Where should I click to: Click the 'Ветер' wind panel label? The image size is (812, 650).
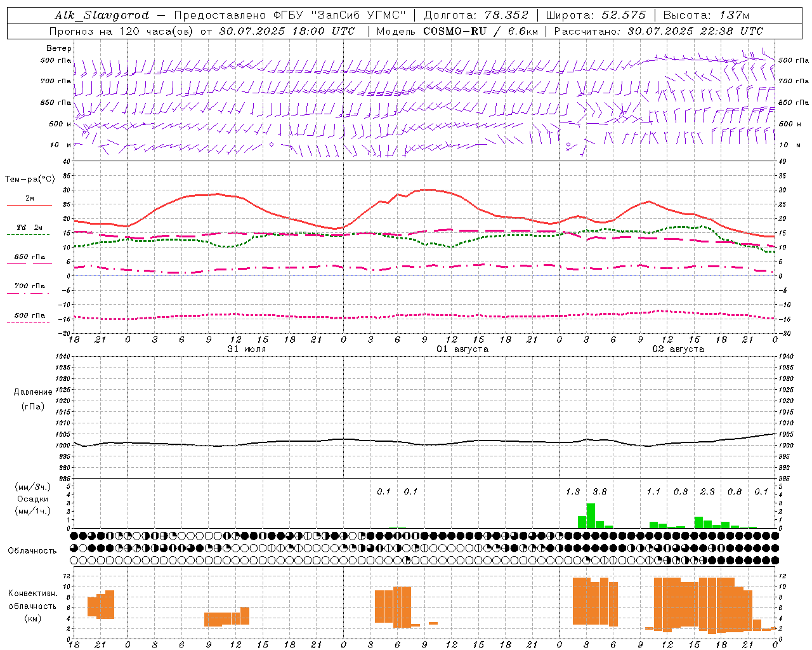59,48
